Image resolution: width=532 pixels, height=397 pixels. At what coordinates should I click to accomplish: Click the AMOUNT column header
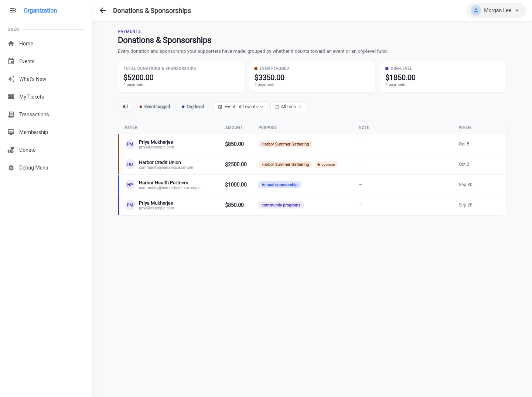(x=234, y=127)
